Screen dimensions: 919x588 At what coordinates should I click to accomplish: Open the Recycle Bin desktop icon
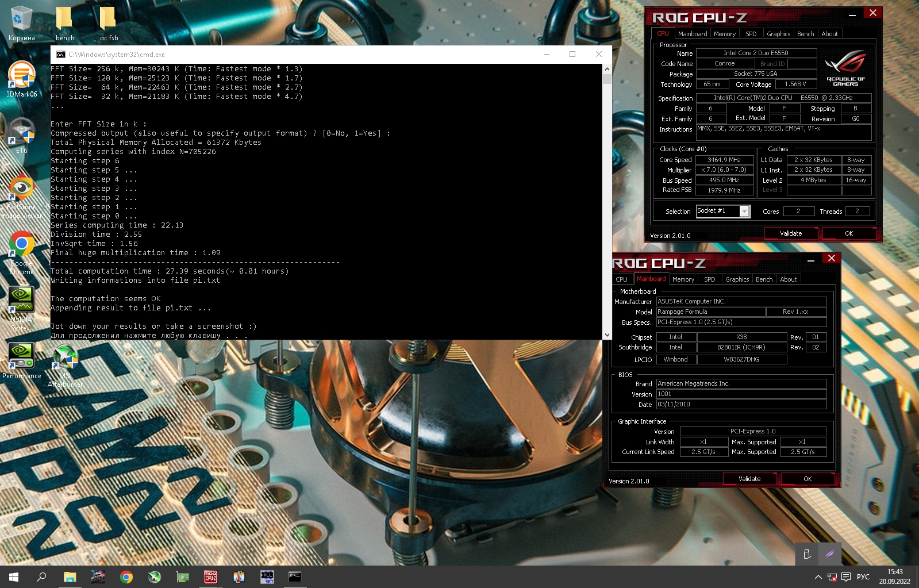coord(21,23)
